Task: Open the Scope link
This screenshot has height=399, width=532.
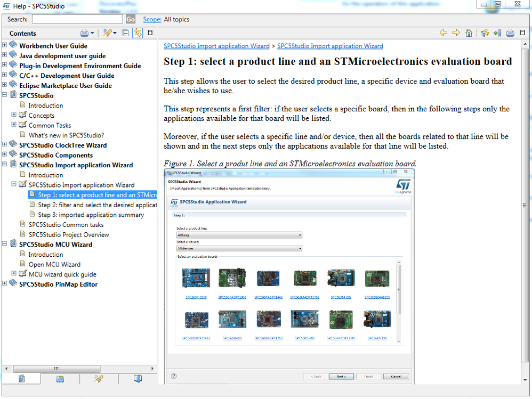Action: click(152, 19)
